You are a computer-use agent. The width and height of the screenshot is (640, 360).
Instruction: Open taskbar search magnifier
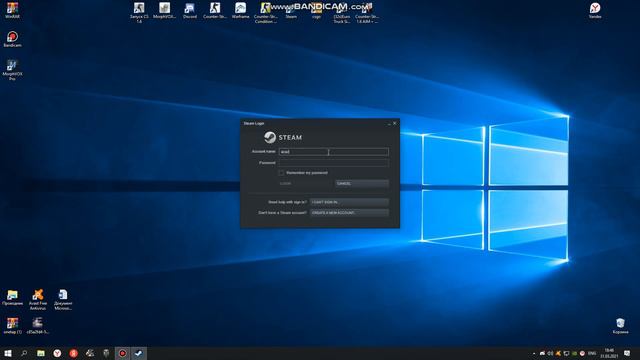[x=24, y=353]
